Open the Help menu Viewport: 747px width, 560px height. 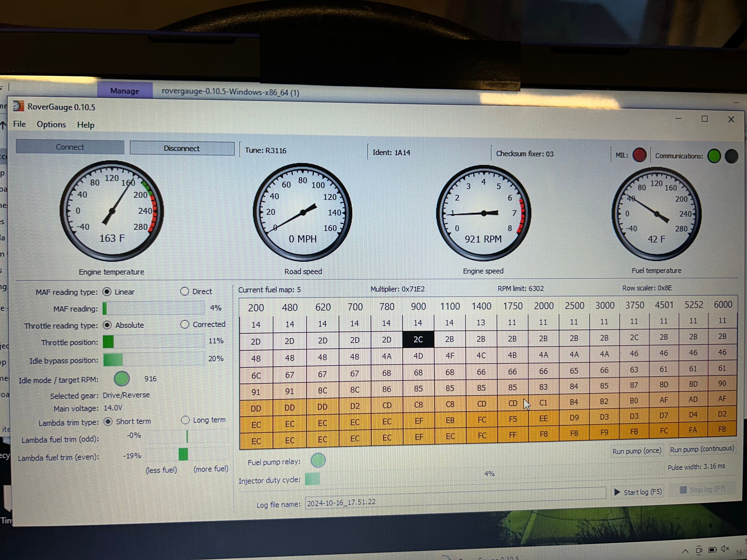85,125
